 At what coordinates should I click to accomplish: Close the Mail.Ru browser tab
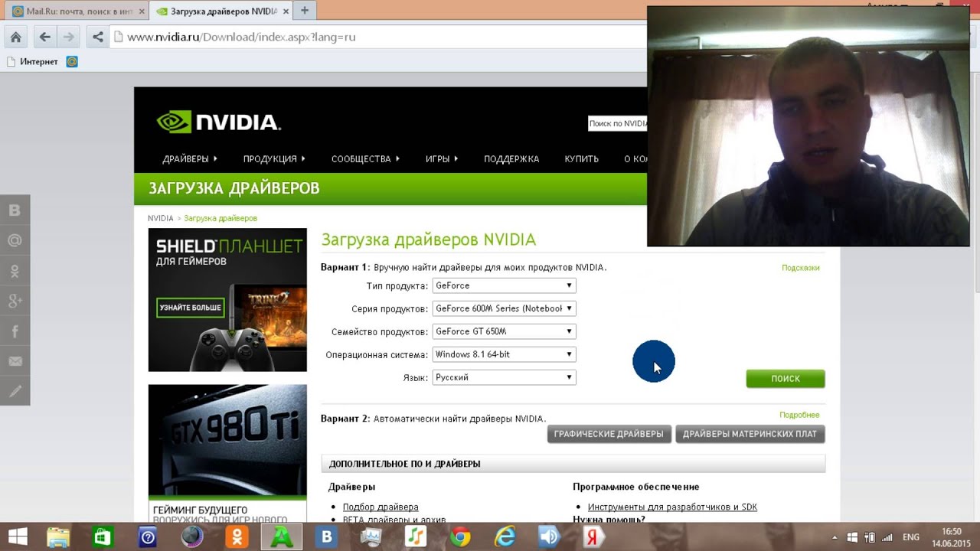tap(142, 11)
